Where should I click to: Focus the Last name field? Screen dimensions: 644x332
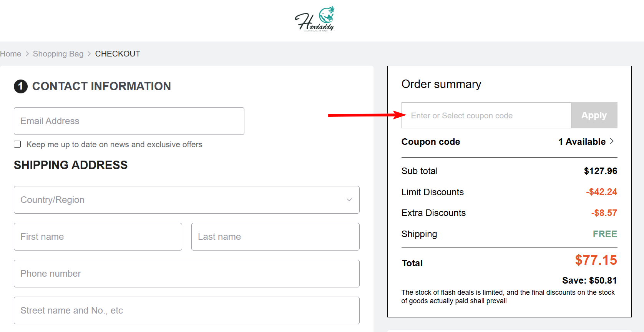click(276, 237)
